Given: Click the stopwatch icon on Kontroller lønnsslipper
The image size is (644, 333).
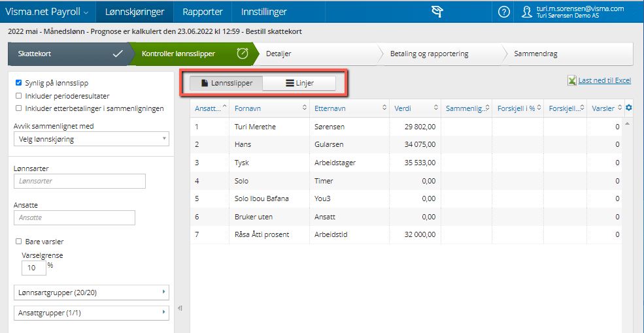Looking at the screenshot, I should coord(243,54).
